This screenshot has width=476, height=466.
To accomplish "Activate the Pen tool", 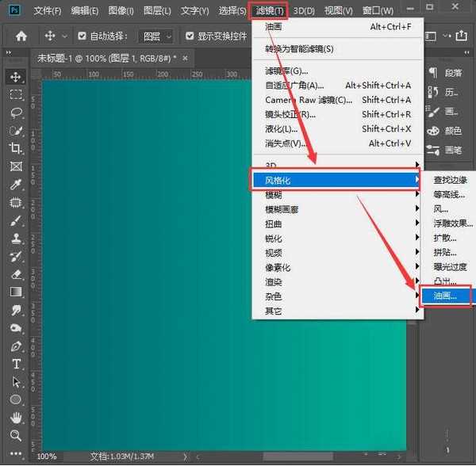I will 15,346.
